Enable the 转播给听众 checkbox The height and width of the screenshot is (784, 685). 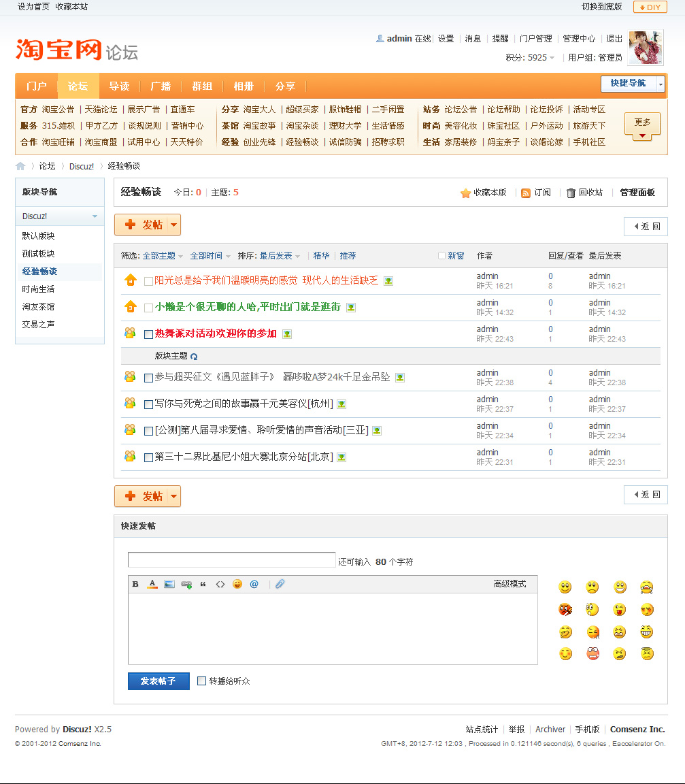(202, 681)
